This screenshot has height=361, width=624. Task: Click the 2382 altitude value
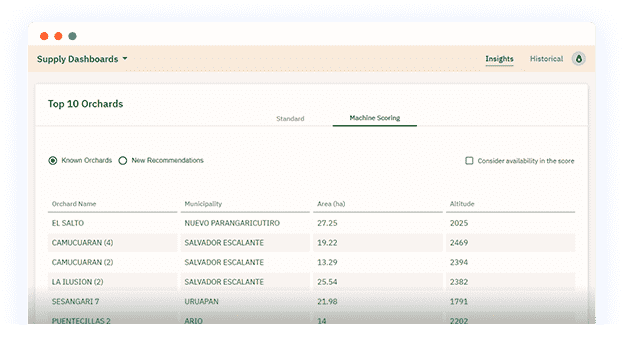click(459, 282)
